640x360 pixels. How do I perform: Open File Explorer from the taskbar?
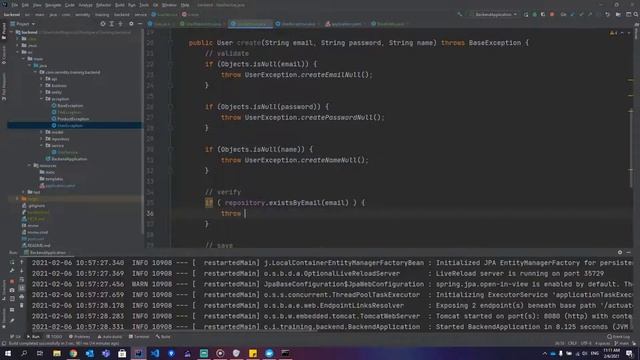57,353
